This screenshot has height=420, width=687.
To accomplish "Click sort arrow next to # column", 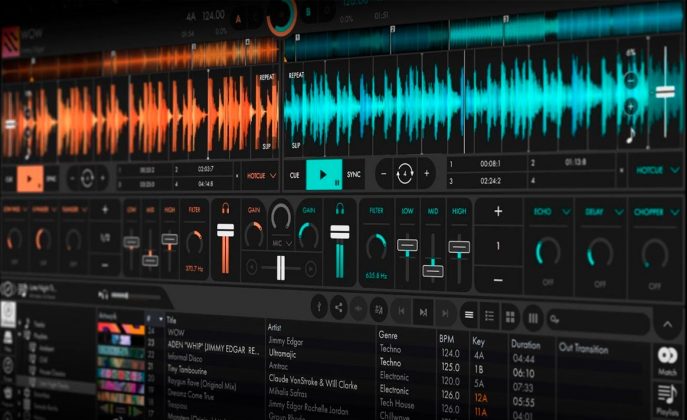I will click(x=161, y=318).
